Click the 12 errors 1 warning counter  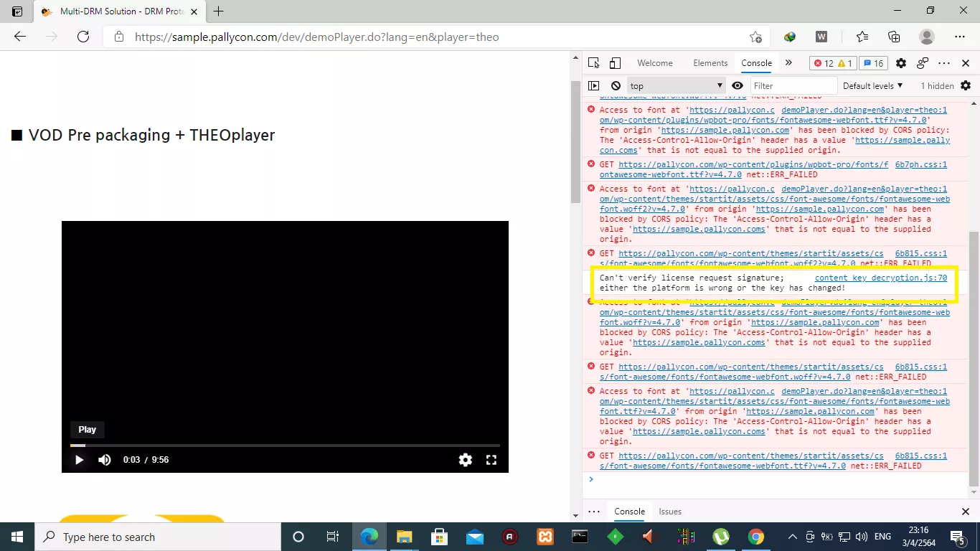pyautogui.click(x=833, y=63)
